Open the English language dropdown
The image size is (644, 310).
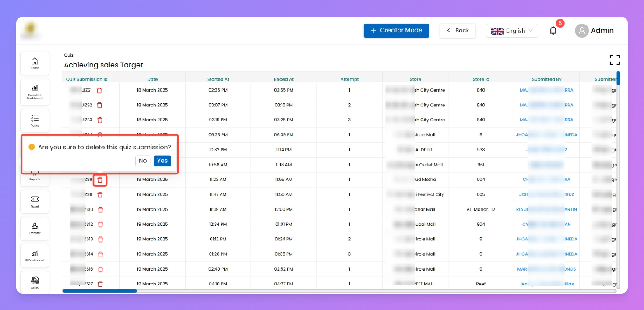point(512,31)
